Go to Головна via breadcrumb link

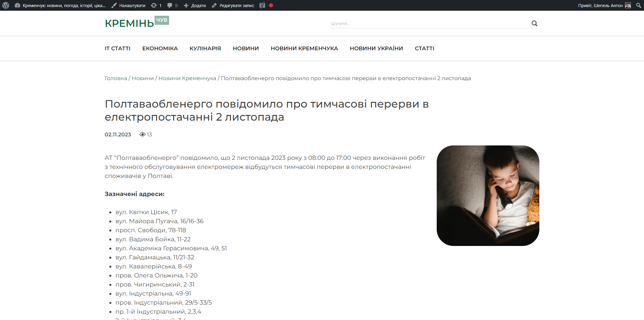coord(115,78)
